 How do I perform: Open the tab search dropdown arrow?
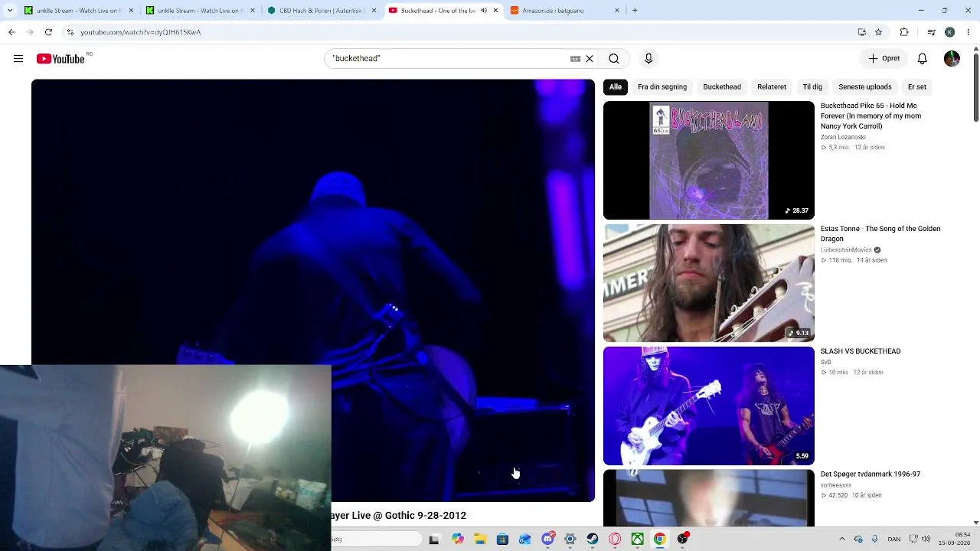click(9, 11)
